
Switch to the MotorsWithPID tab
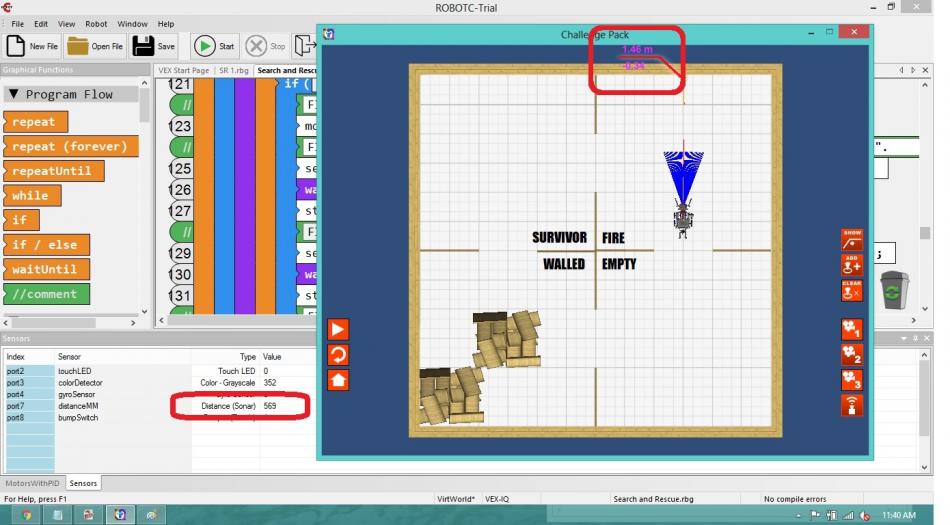(x=32, y=483)
